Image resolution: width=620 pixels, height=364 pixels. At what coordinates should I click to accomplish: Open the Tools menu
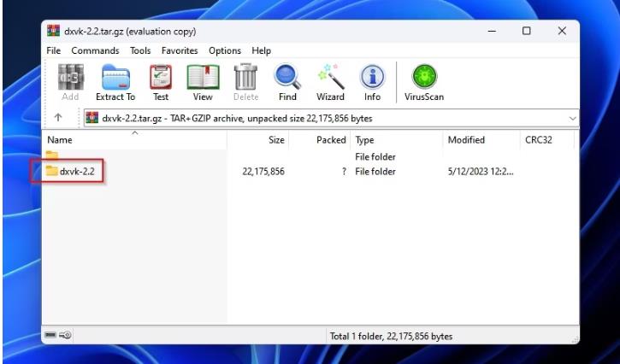(140, 50)
